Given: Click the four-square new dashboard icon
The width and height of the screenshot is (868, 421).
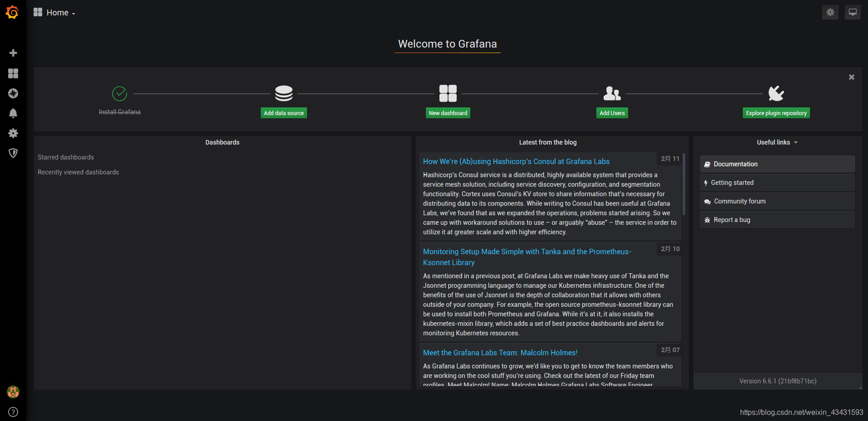Looking at the screenshot, I should click(x=448, y=93).
